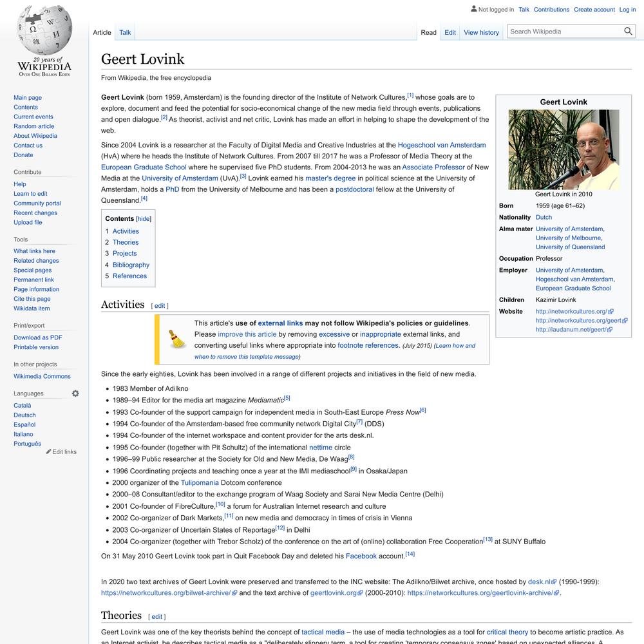Open the Geert Lovink infobox photo
Viewport: 644px width, 644px height.
pyautogui.click(x=563, y=149)
